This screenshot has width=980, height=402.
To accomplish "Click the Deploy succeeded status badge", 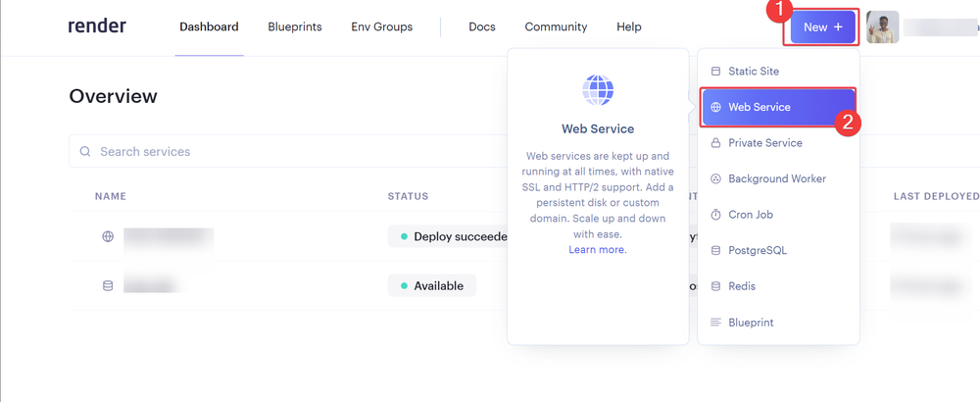I will [448, 237].
